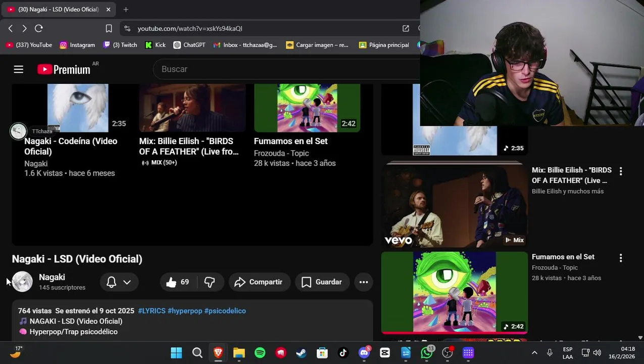Click the Brave browser taskbar icon
Image resolution: width=644 pixels, height=364 pixels.
pyautogui.click(x=218, y=353)
